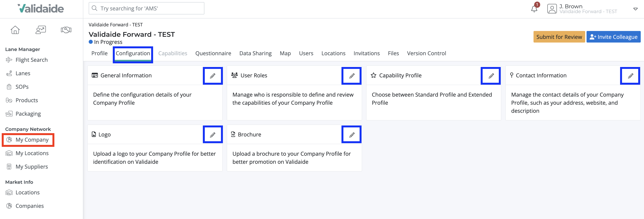Click the My Suppliers building icon
This screenshot has width=644, height=219.
[x=9, y=167]
